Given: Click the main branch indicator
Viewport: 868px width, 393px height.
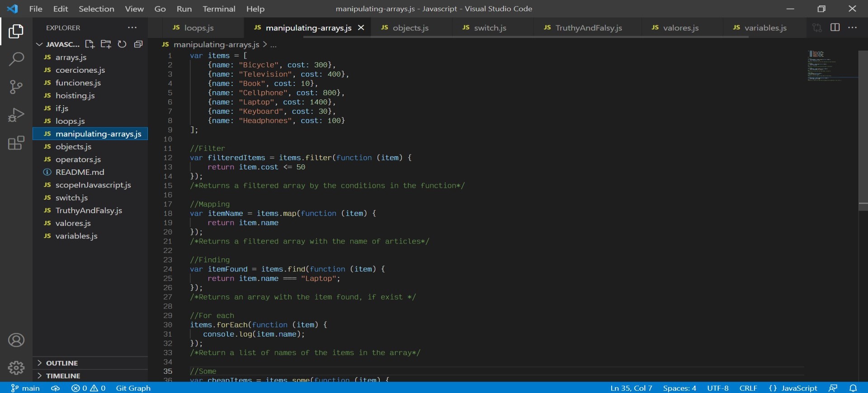Looking at the screenshot, I should click(x=26, y=388).
